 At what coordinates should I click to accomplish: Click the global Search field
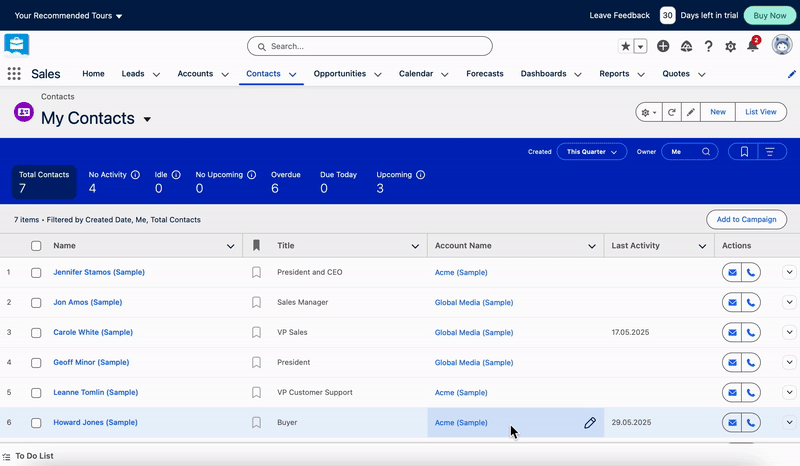pyautogui.click(x=370, y=46)
